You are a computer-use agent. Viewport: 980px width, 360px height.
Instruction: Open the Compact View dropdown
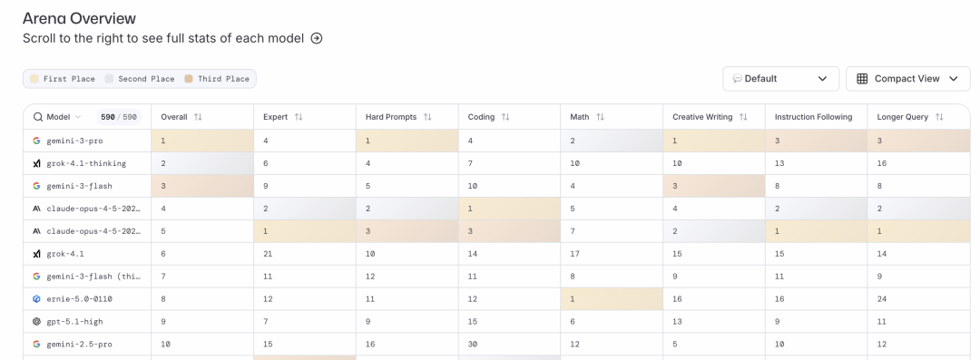coord(907,79)
